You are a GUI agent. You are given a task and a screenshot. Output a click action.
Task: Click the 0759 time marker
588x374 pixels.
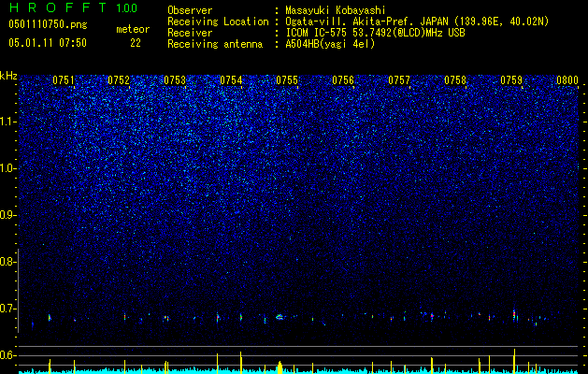click(x=511, y=80)
